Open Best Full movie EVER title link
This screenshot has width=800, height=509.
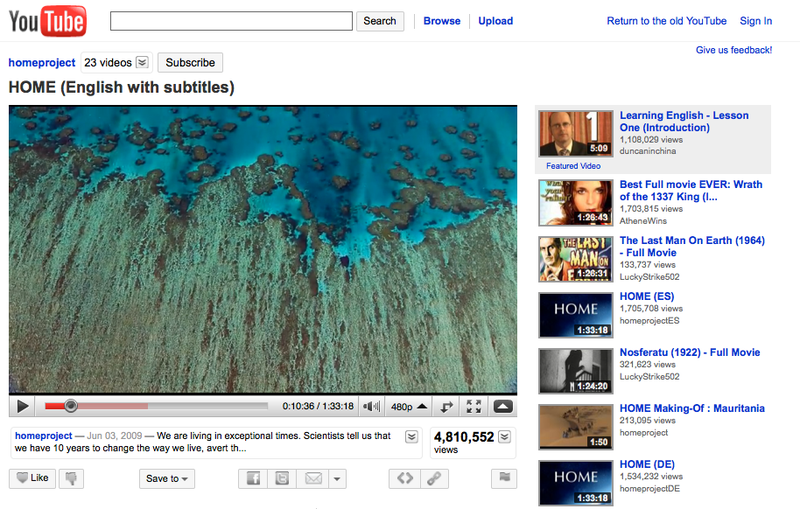click(691, 190)
